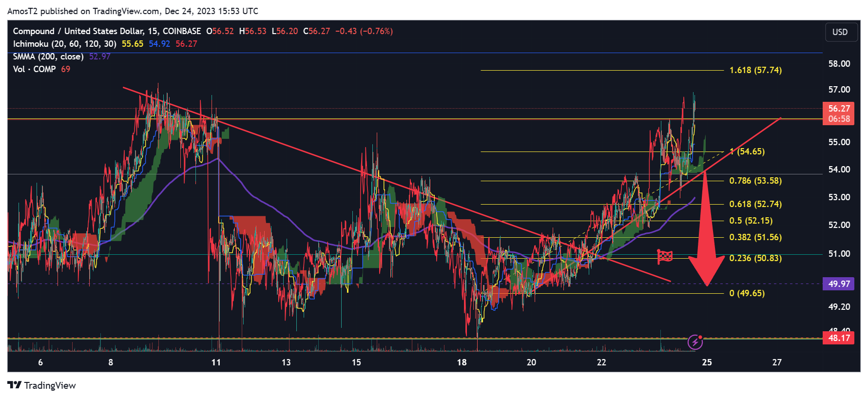Select the 0.5 (52.15) Fibonacci label
The height and width of the screenshot is (398, 868).
[x=751, y=221]
